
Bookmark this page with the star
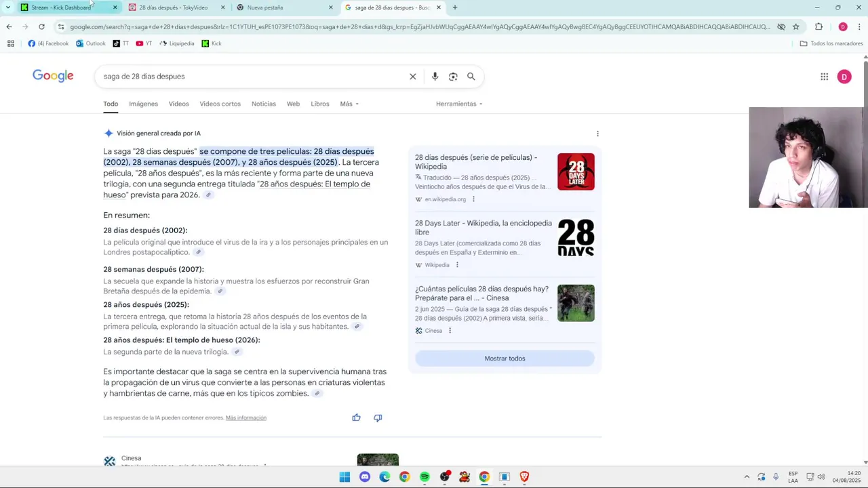click(x=796, y=26)
